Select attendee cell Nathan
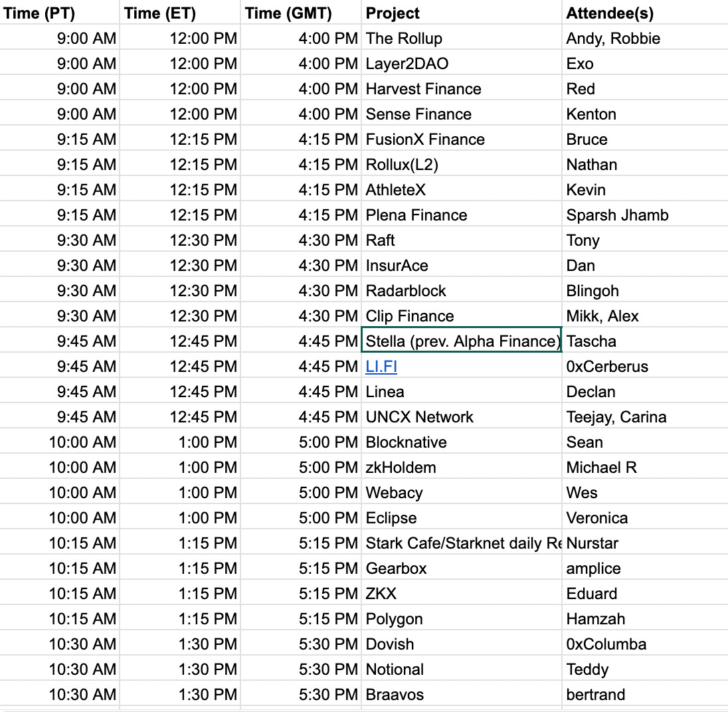The height and width of the screenshot is (712, 728). [646, 164]
